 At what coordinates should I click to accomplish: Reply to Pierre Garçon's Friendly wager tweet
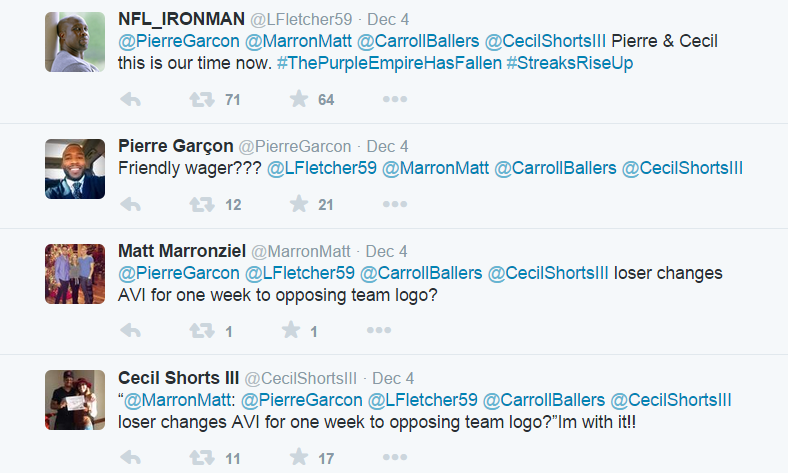pos(129,204)
